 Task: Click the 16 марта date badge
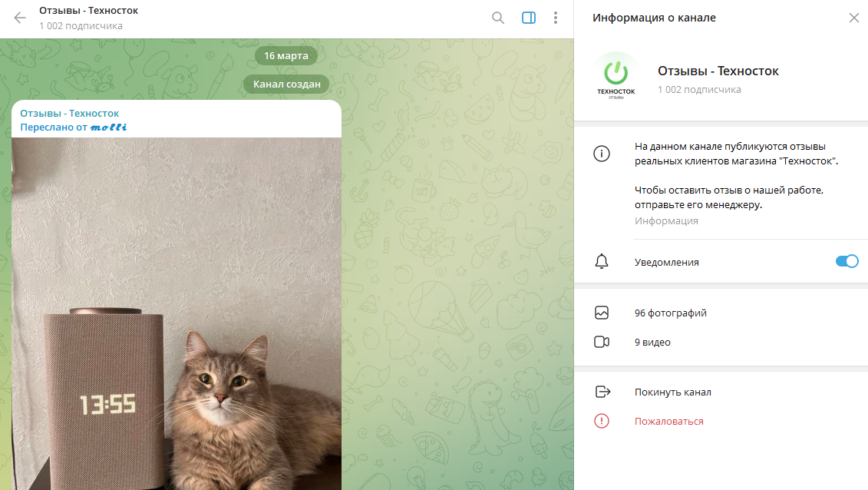[x=286, y=56]
